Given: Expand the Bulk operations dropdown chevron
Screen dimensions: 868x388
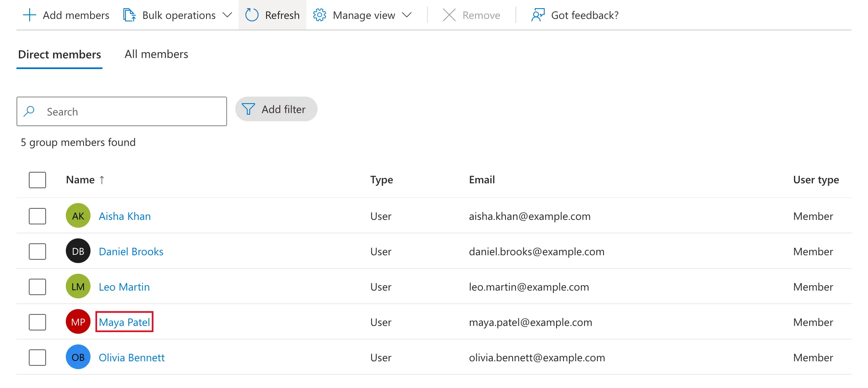Looking at the screenshot, I should coord(227,15).
